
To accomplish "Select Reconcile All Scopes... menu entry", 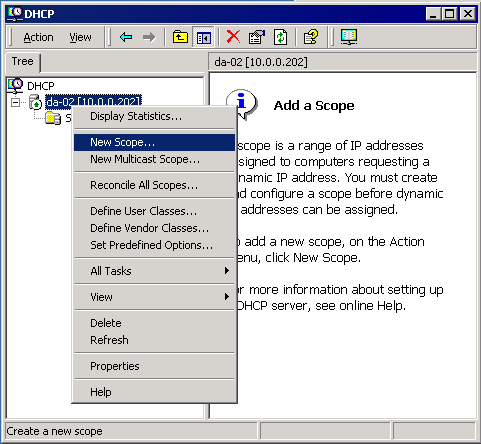I will pyautogui.click(x=154, y=185).
